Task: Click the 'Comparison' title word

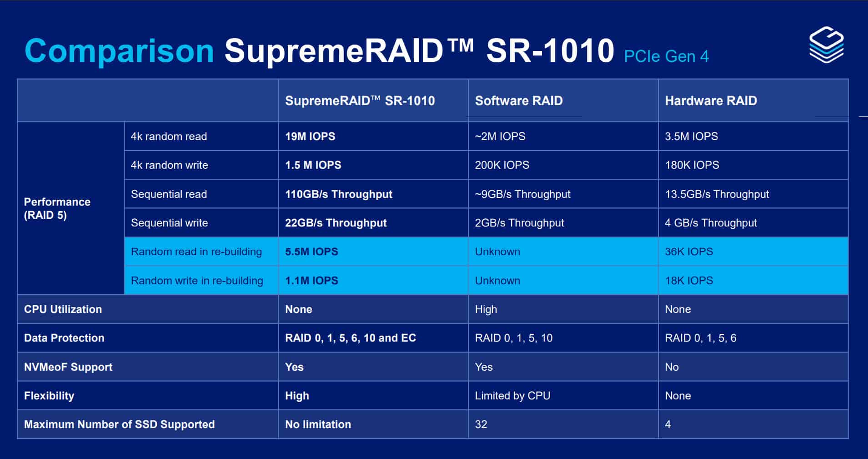Action: pos(119,51)
